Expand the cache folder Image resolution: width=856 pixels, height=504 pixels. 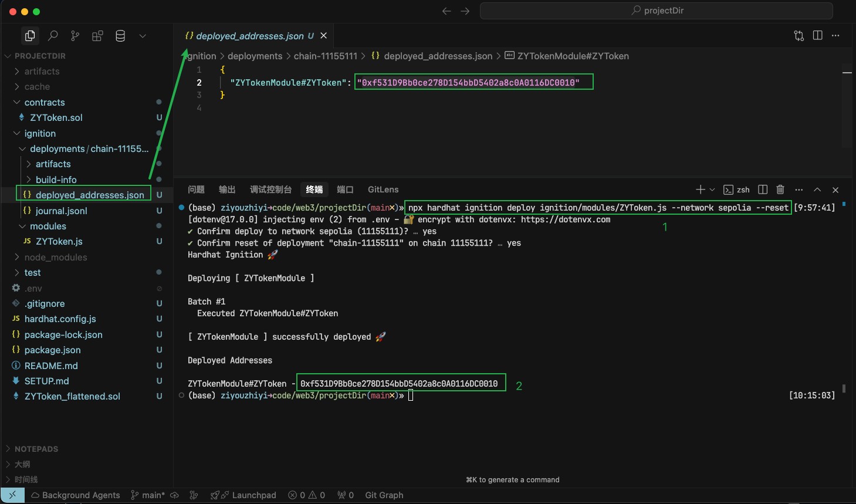(x=37, y=86)
